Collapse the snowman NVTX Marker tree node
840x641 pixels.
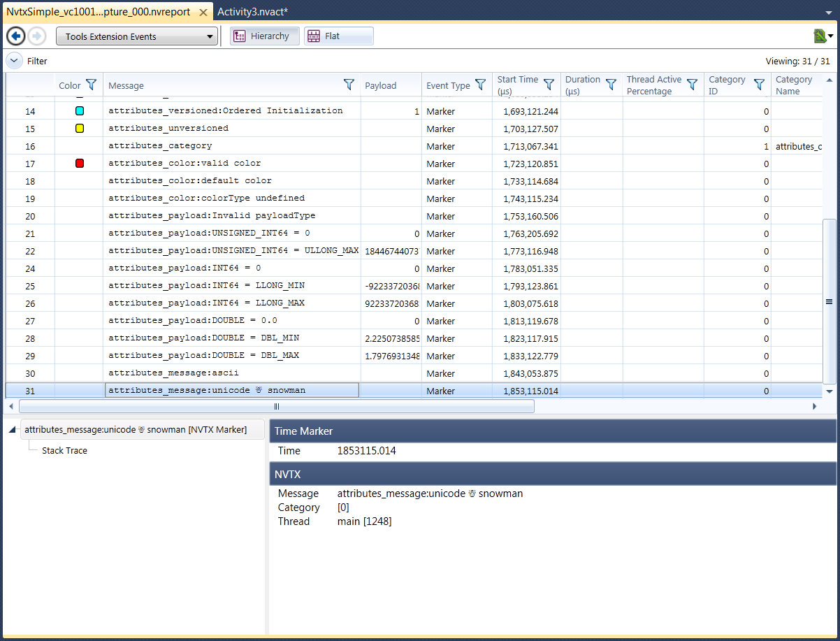[13, 430]
